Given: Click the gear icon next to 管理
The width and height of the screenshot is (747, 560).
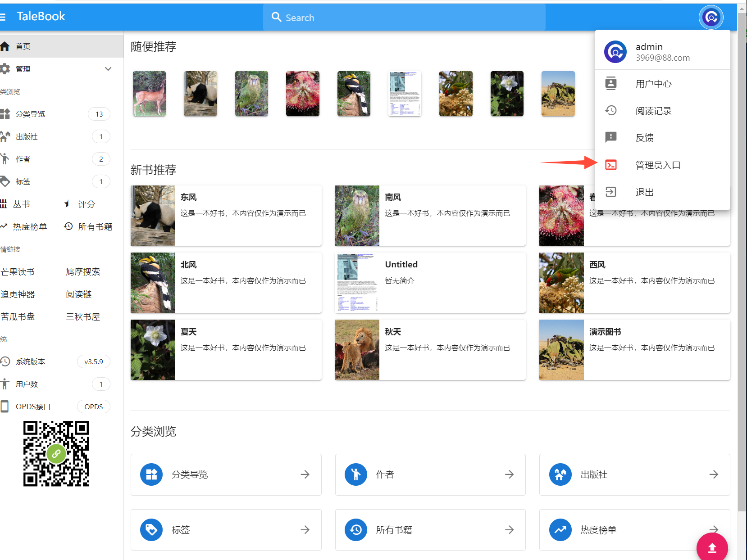Looking at the screenshot, I should 5,69.
